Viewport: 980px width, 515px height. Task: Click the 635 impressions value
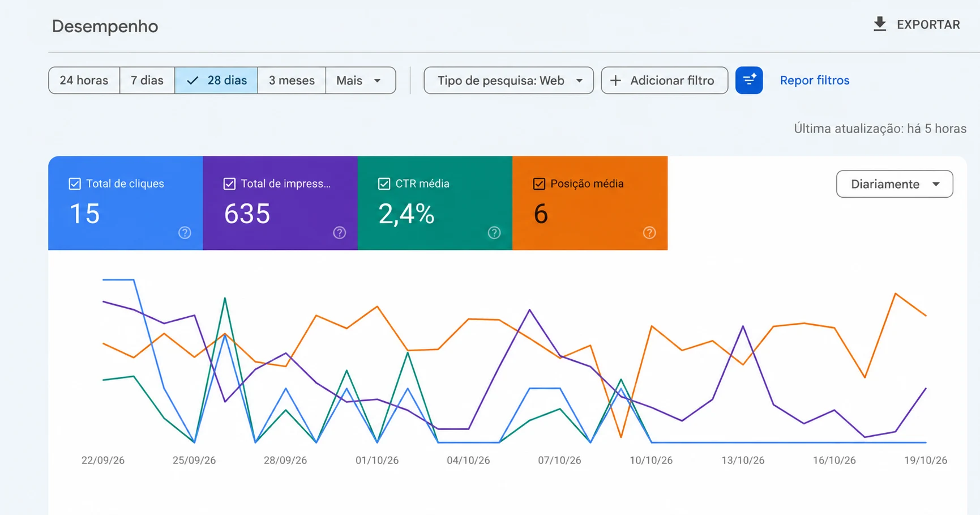(247, 214)
